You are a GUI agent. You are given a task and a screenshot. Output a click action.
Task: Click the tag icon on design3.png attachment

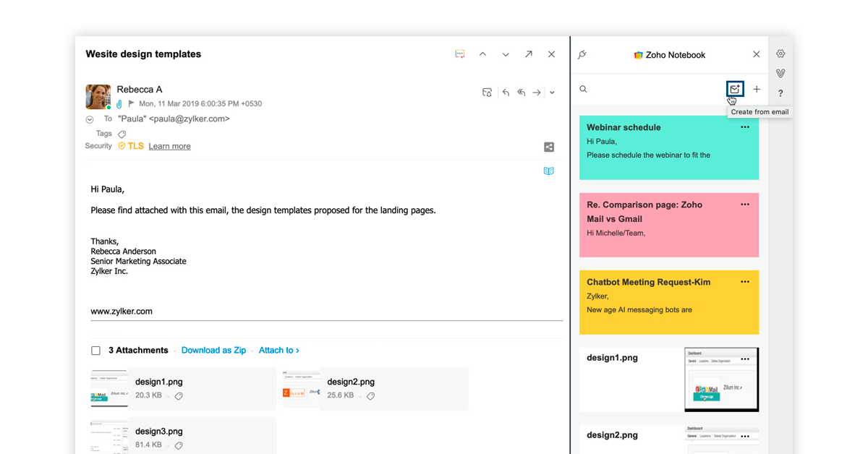[179, 445]
